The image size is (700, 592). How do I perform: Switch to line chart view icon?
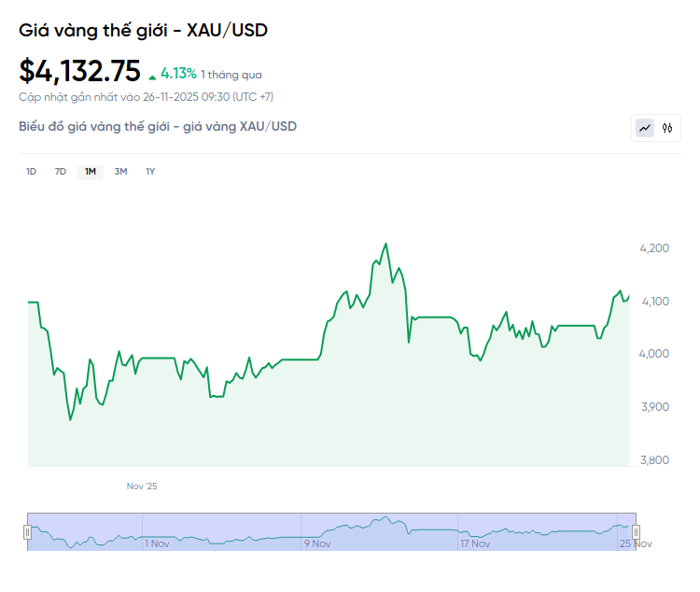coord(645,128)
